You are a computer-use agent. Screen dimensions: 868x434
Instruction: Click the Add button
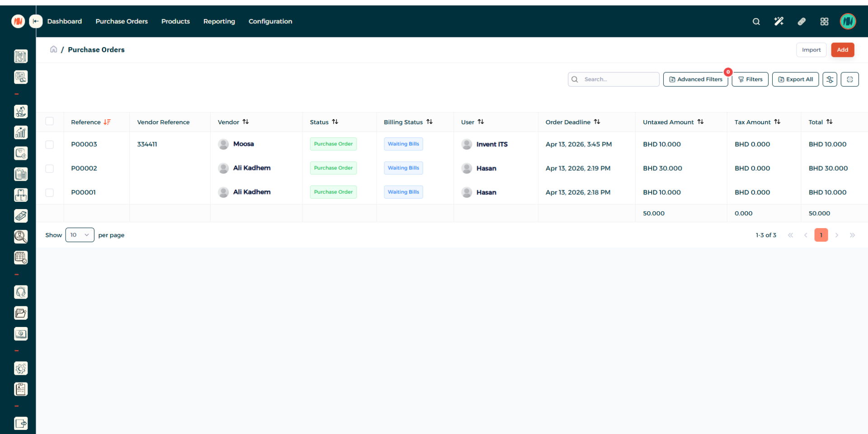842,50
